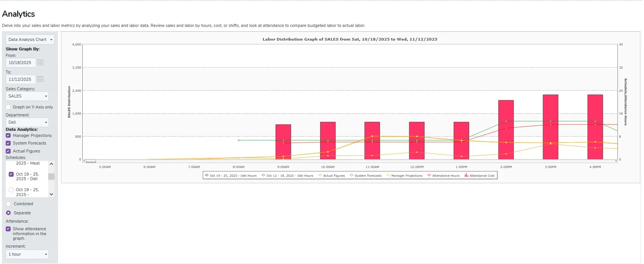Click Oct 19 - 25 Deli Hours legend marker

click(x=207, y=175)
